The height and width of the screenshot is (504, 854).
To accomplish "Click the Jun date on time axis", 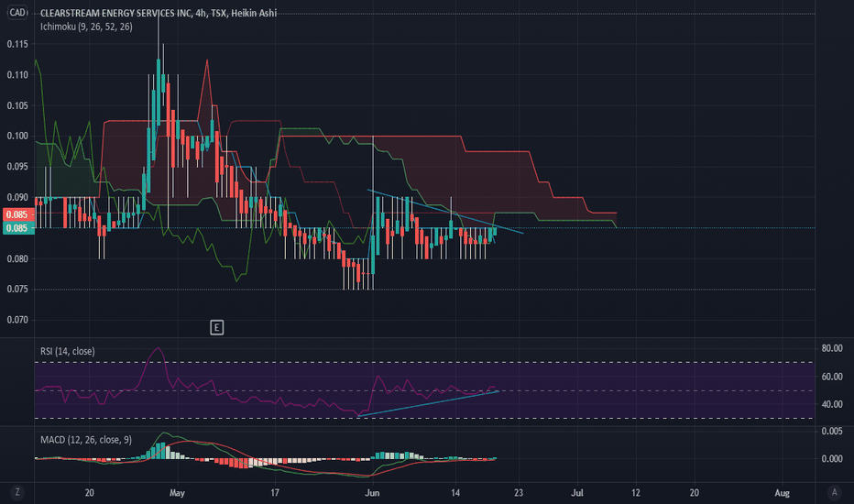I will click(372, 493).
